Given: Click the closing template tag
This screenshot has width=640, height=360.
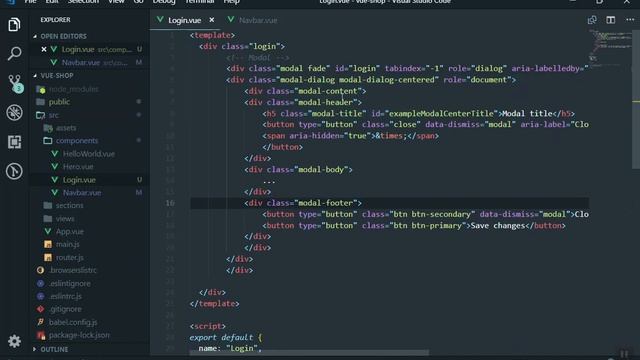Looking at the screenshot, I should pos(214,304).
